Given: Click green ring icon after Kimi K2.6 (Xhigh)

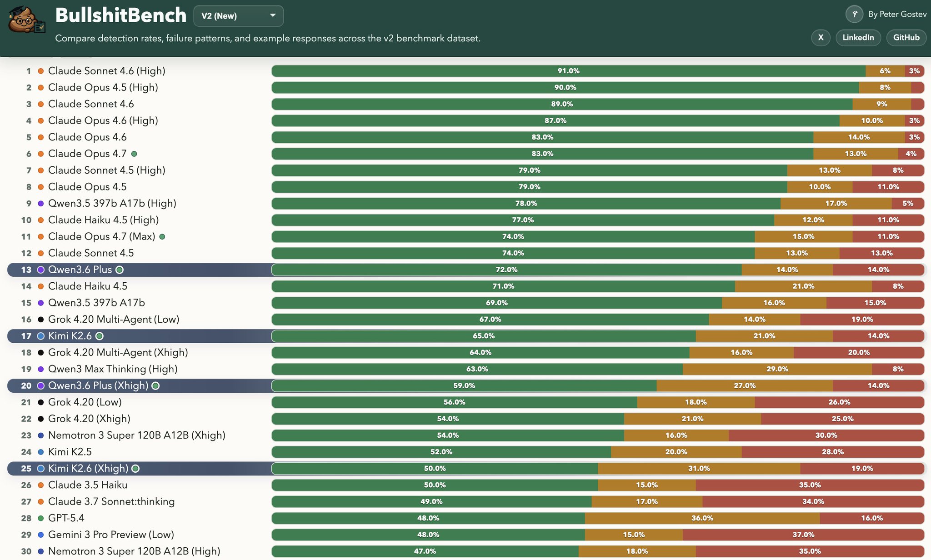Looking at the screenshot, I should pos(135,468).
